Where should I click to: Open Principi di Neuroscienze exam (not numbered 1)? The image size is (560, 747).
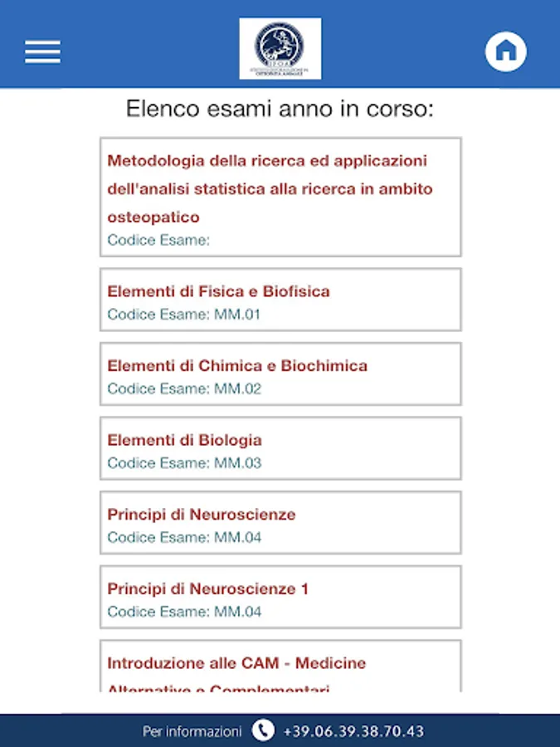coord(202,515)
